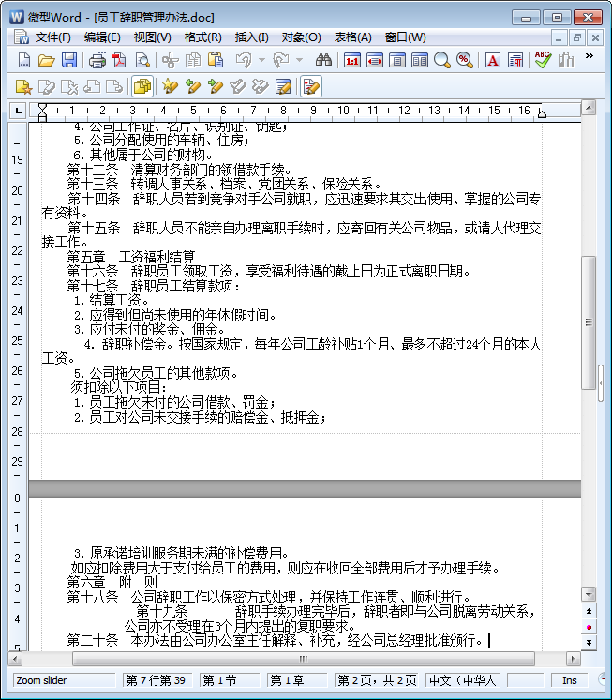Jump to previous page button
Image resolution: width=612 pixels, height=700 pixels.
(589, 611)
